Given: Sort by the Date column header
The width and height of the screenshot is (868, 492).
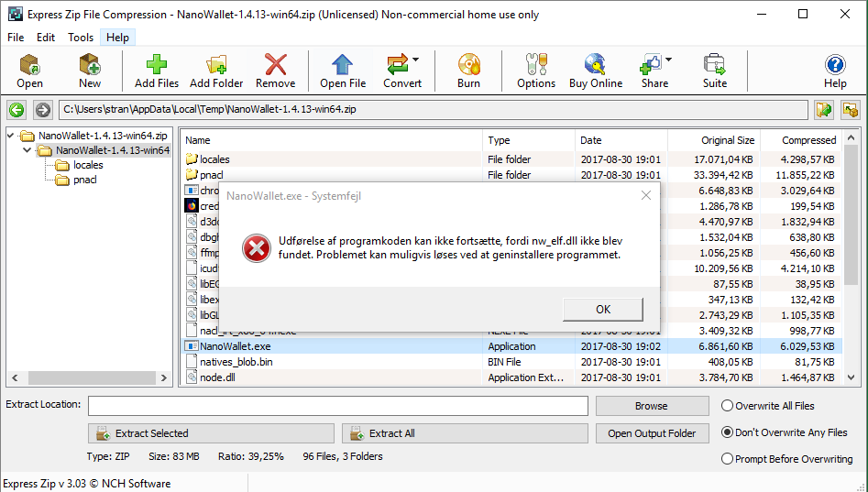Looking at the screenshot, I should (621, 140).
